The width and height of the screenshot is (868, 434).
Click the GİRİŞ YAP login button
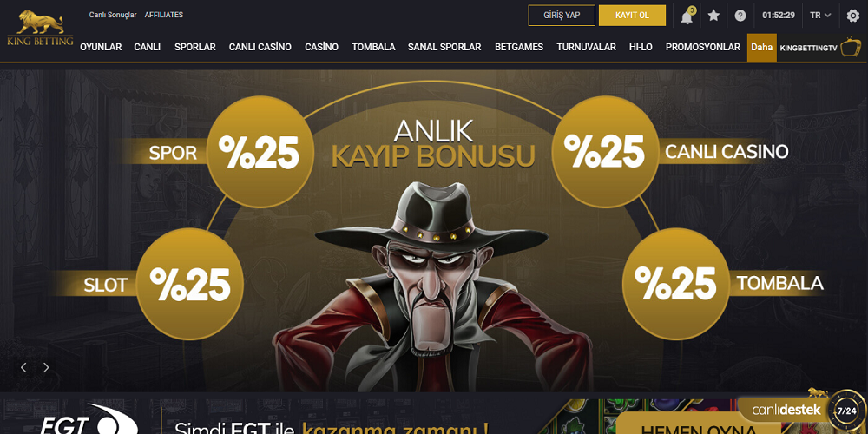[x=562, y=16]
